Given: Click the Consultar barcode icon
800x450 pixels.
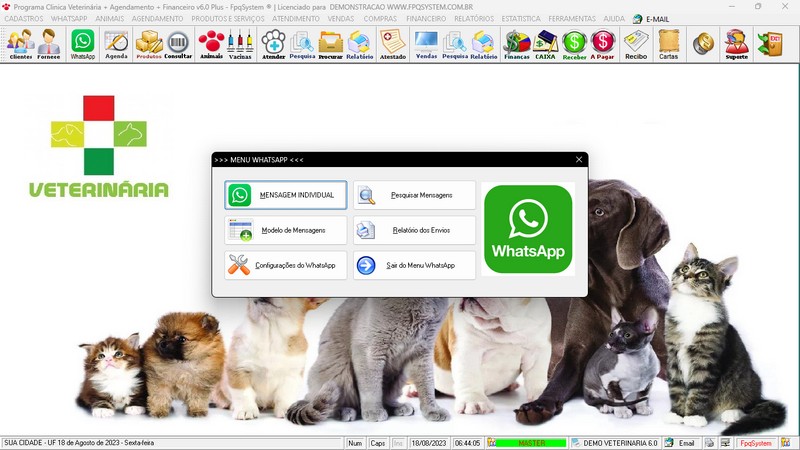Looking at the screenshot, I should [178, 44].
